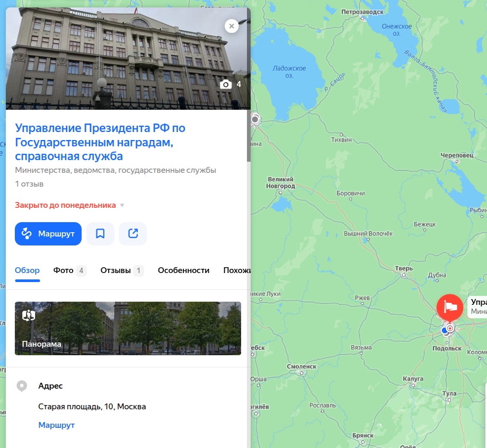Open the Отзывы tab
Screen dimensions: 487x448
tap(122, 270)
